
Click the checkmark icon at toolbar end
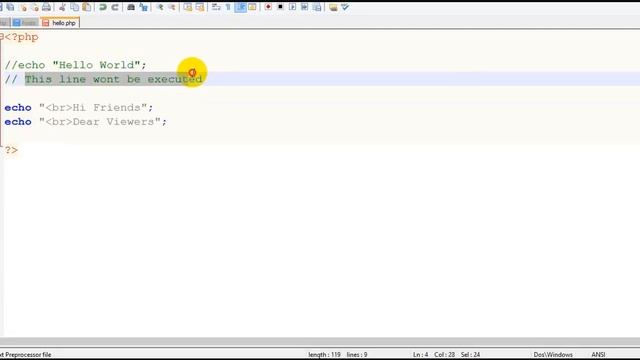point(345,7)
